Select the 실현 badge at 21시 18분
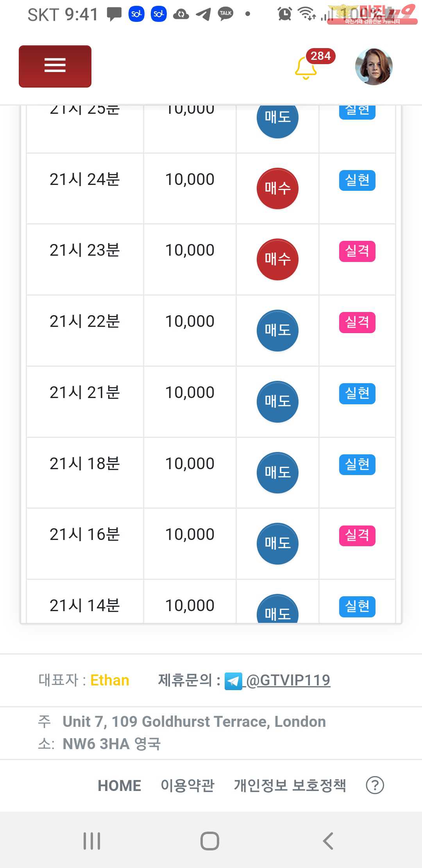The height and width of the screenshot is (868, 422). click(x=357, y=464)
